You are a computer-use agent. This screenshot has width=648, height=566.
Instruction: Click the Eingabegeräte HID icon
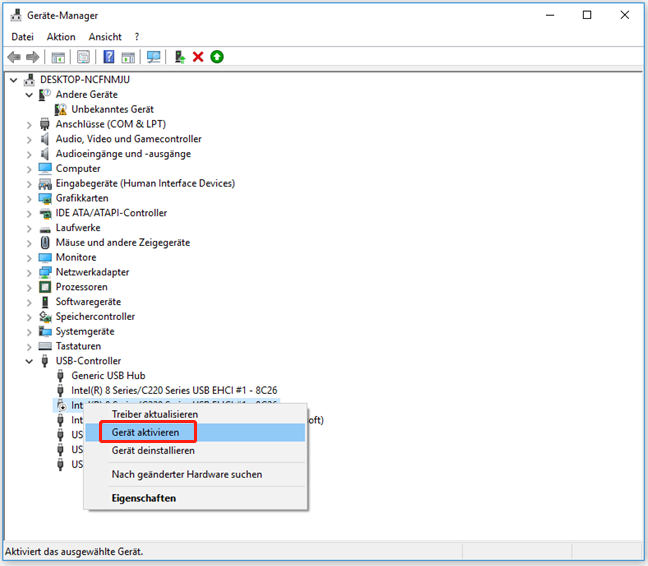pyautogui.click(x=45, y=183)
